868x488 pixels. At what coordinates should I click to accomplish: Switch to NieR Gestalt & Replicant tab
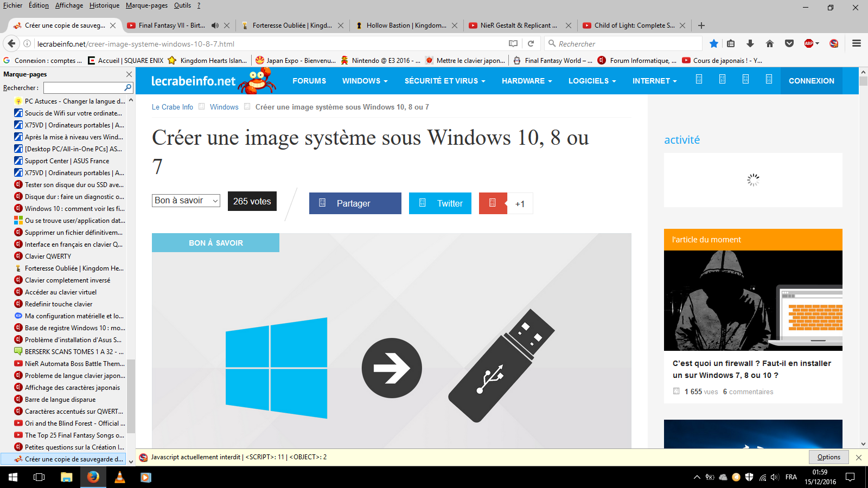coord(519,25)
